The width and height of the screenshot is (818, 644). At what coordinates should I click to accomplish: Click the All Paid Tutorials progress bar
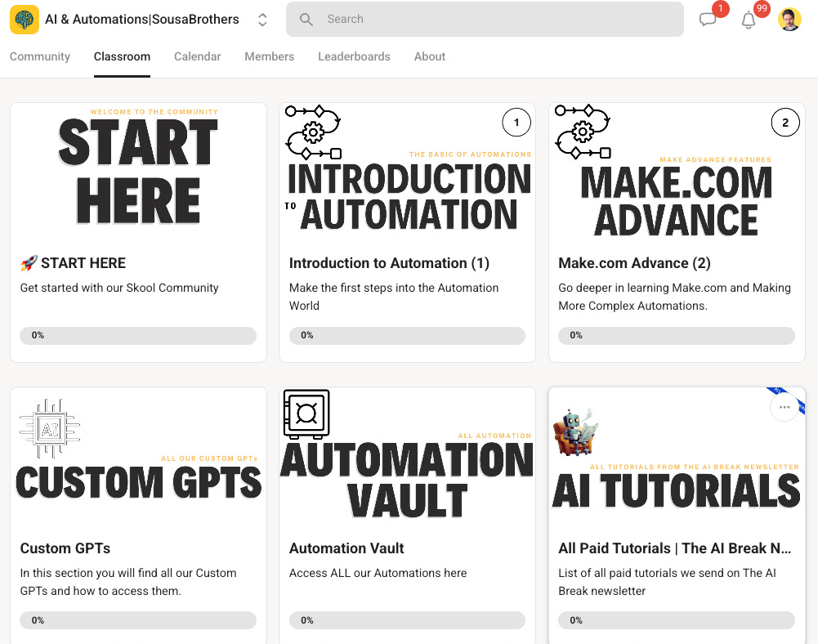pos(677,620)
